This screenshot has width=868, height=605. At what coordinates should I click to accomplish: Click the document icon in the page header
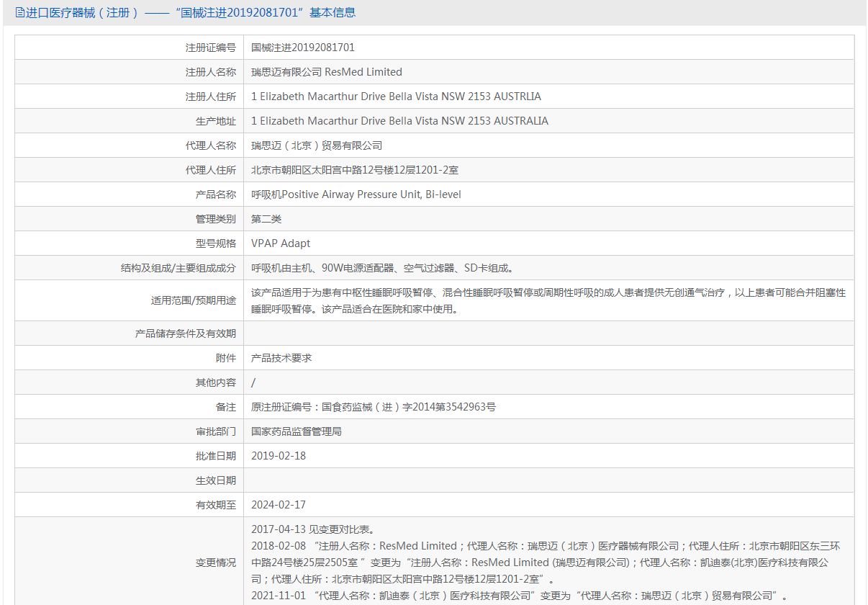tap(19, 12)
